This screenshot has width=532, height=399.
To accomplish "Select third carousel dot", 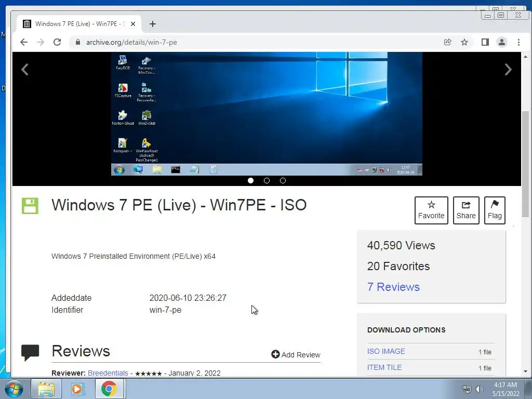I will tap(283, 180).
